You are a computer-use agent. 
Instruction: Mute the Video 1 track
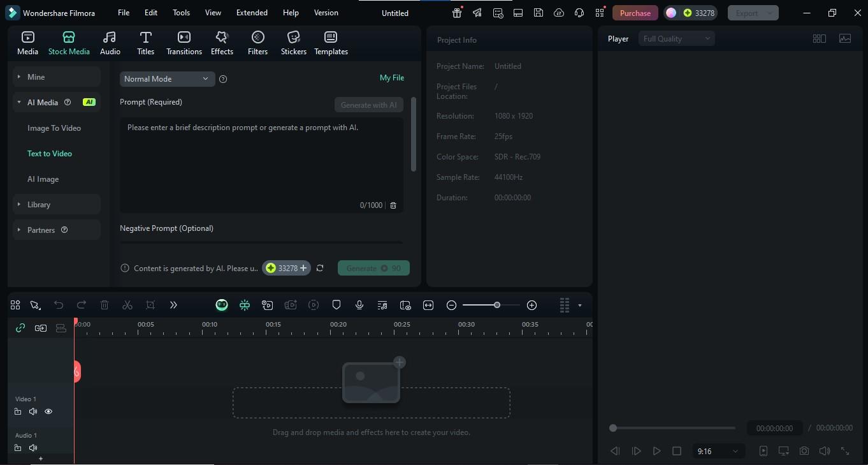coord(33,411)
